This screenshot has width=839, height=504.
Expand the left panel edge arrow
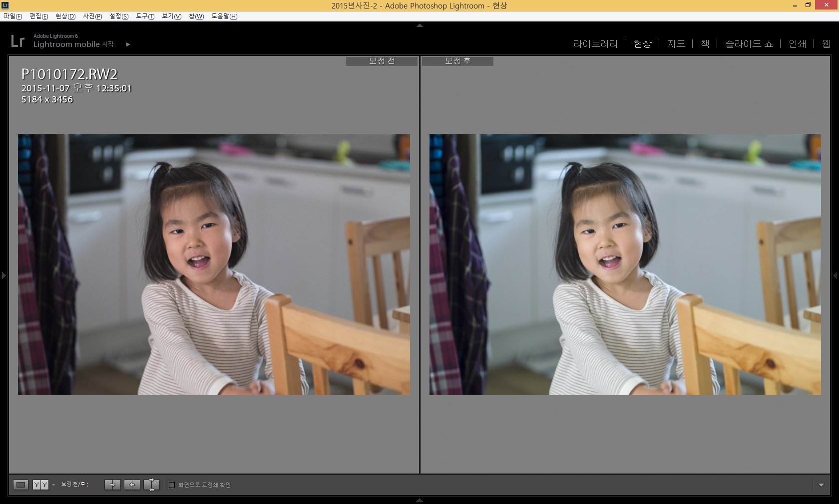click(x=3, y=275)
